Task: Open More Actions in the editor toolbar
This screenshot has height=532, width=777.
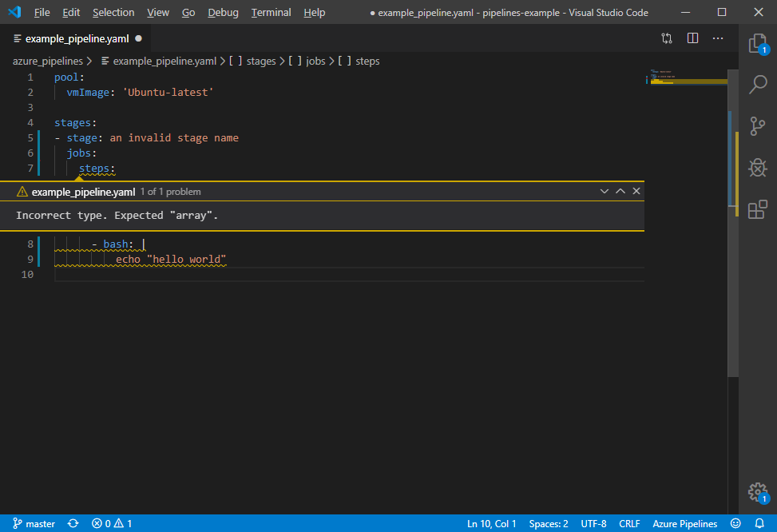Action: coord(717,38)
